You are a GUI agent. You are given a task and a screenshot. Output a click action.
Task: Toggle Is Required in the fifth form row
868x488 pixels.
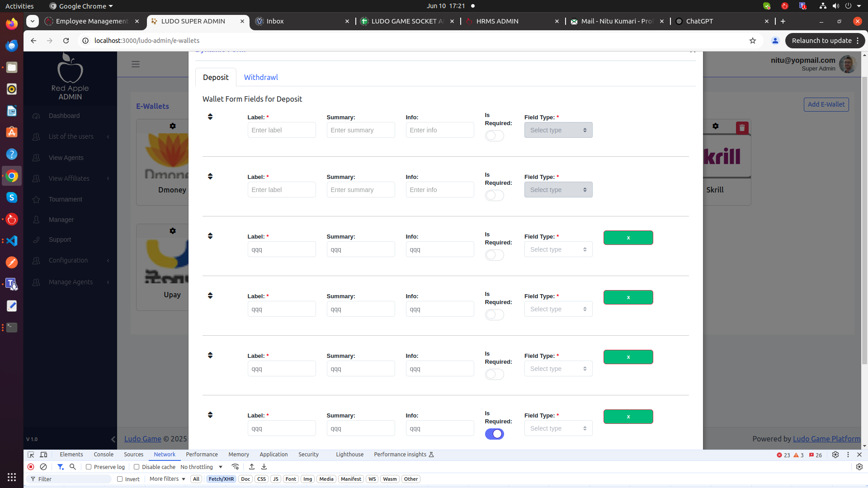coord(494,374)
